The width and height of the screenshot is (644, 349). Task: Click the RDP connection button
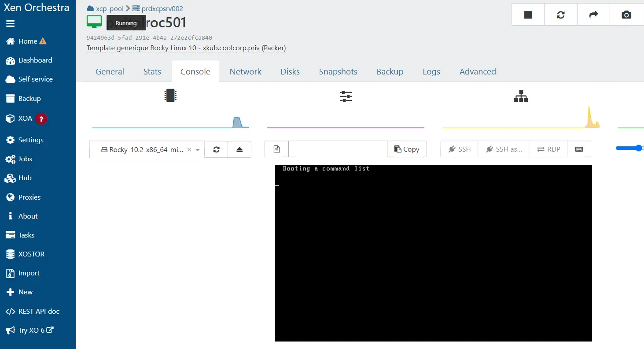tap(548, 149)
